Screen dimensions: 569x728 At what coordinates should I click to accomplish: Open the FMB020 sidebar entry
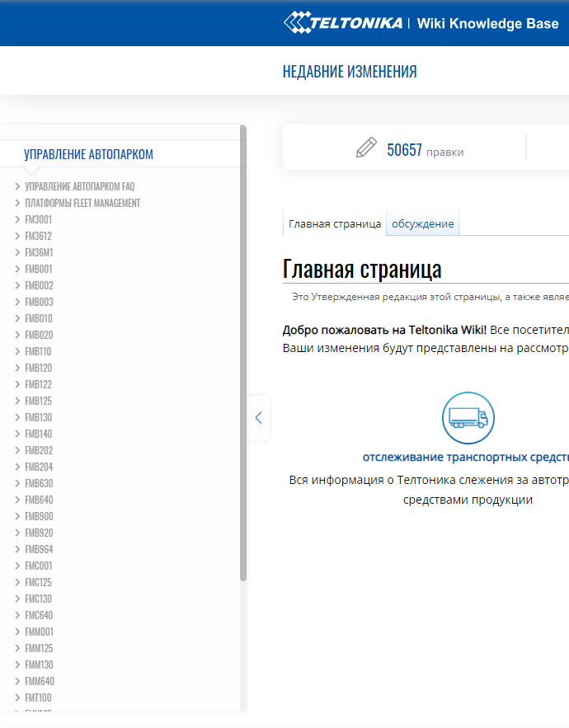coord(39,335)
